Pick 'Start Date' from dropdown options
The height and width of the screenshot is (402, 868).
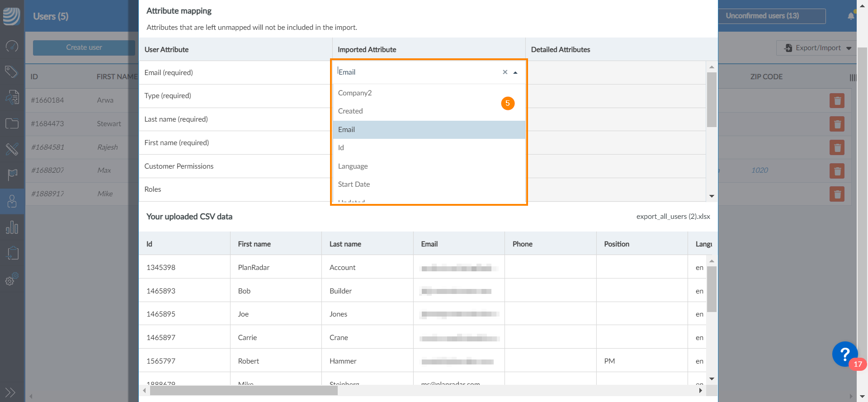[x=354, y=184]
